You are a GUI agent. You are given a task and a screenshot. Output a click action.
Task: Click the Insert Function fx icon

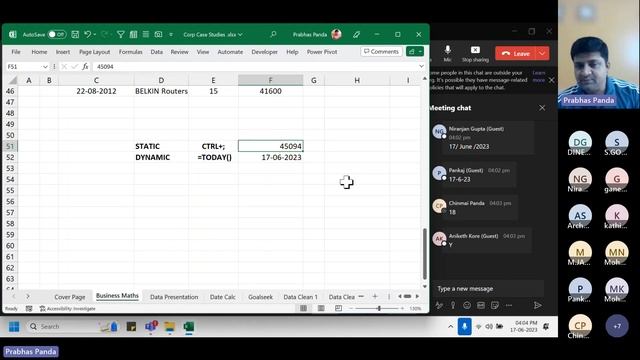pyautogui.click(x=85, y=67)
